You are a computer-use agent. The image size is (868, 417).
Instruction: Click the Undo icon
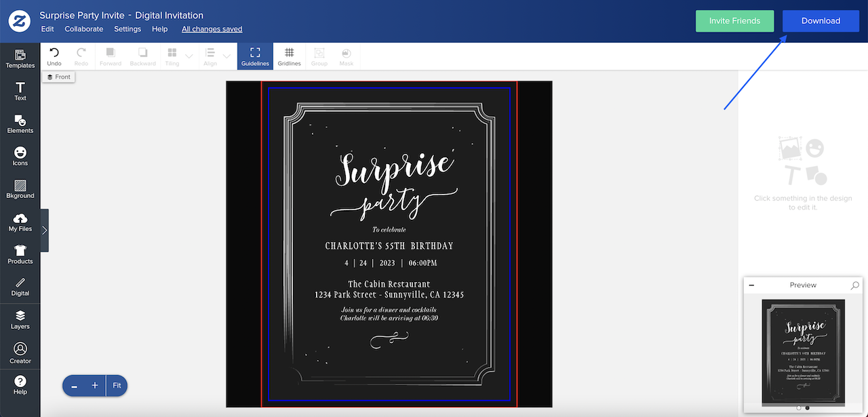54,54
